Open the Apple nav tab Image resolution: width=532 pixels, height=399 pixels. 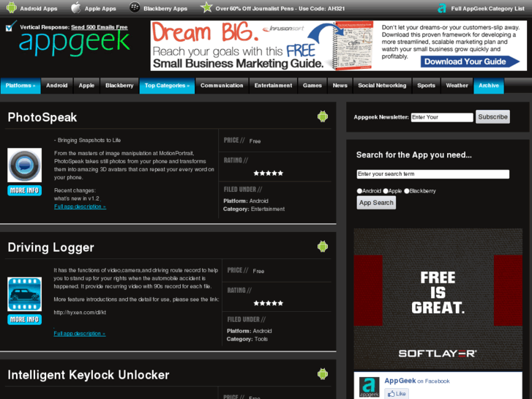(86, 86)
